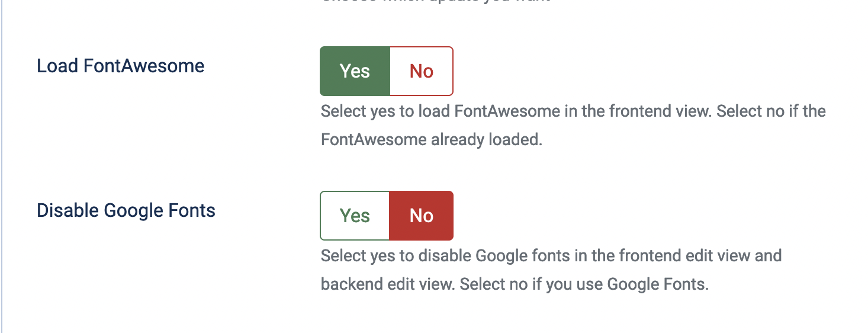Click the panel's left vertical border line
Image resolution: width=868 pixels, height=333 pixels.
point(2,166)
